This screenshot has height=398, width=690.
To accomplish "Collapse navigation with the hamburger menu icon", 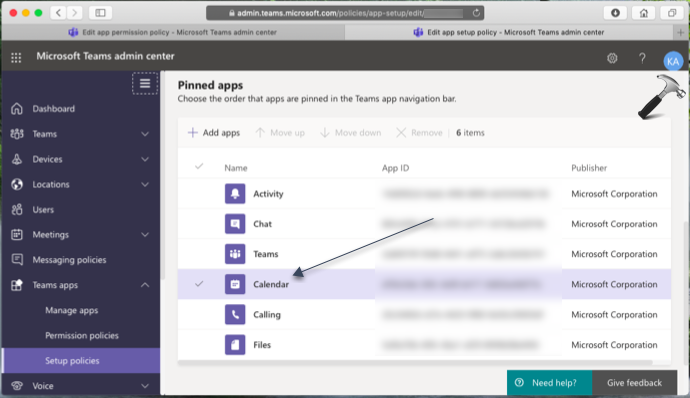I will [x=145, y=83].
